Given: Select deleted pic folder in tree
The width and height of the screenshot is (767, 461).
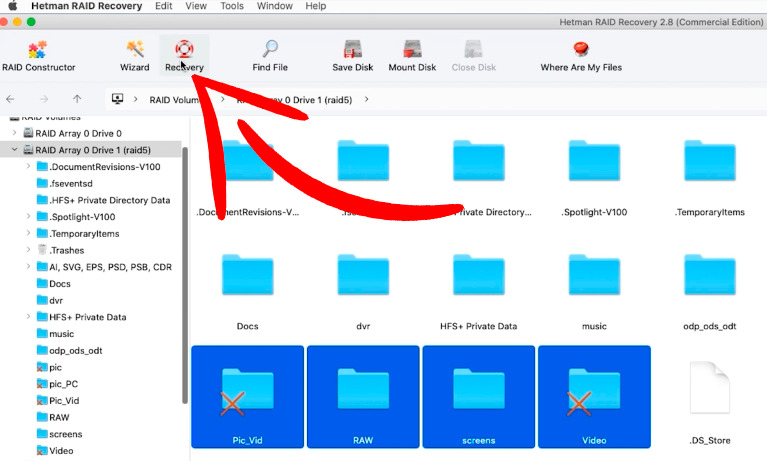Looking at the screenshot, I should [49, 367].
